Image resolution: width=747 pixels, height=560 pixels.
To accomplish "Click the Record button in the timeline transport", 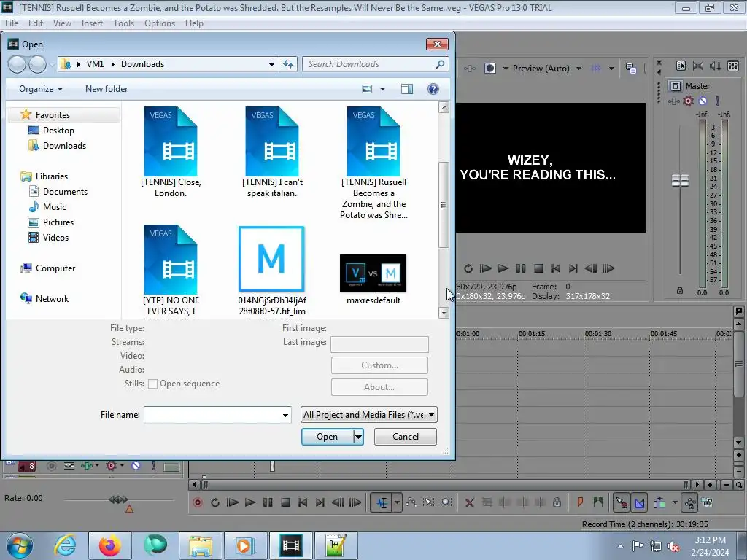I will click(197, 502).
